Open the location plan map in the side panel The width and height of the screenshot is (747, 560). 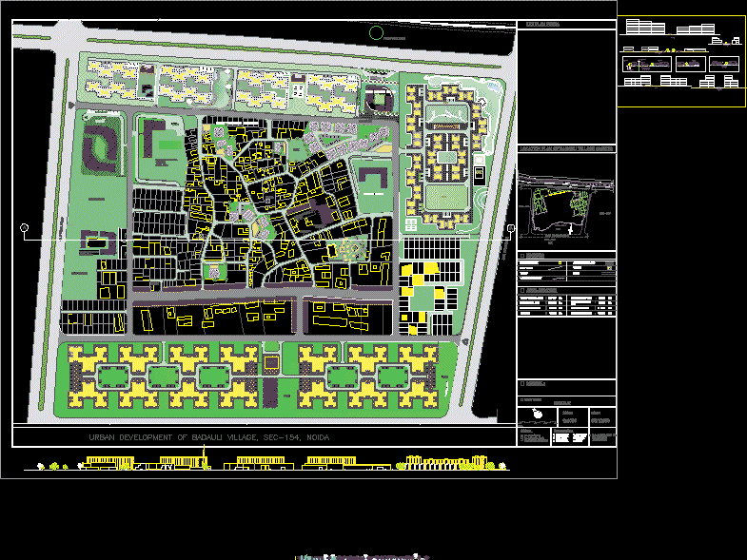[x=566, y=206]
